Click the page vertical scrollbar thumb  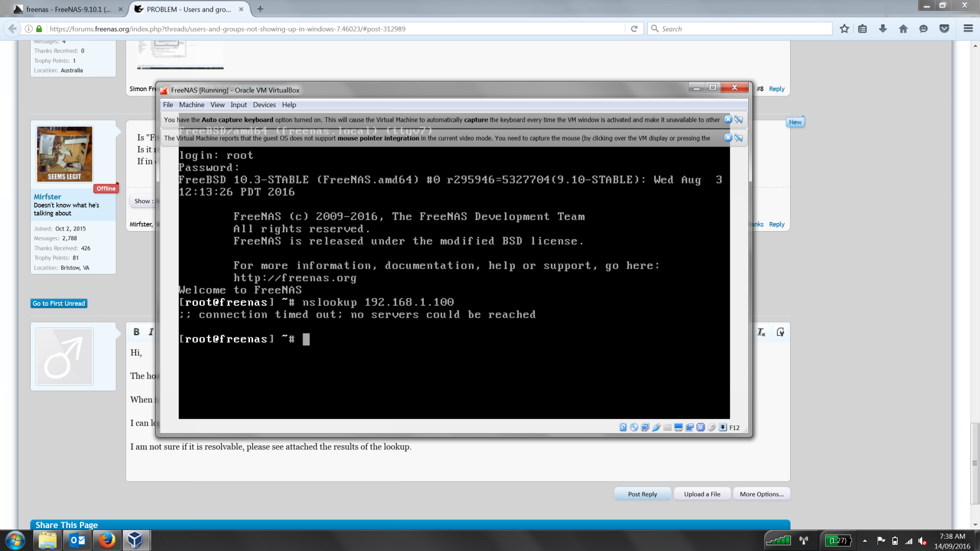(975, 463)
